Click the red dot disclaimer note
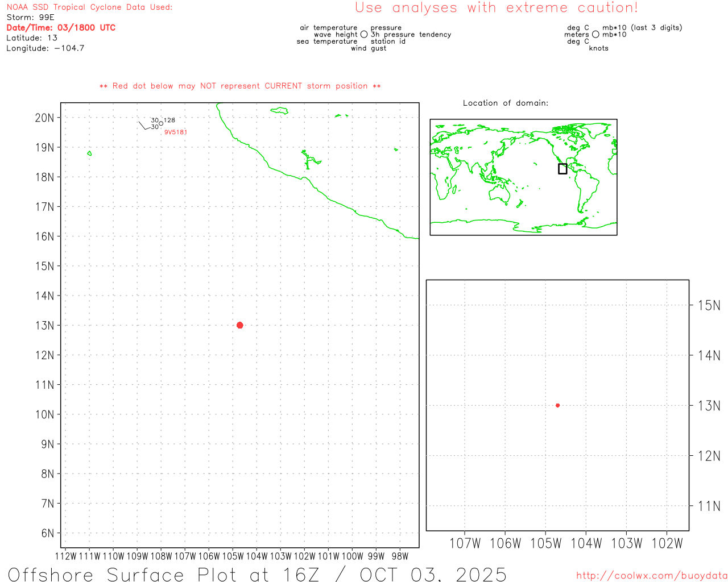This screenshot has width=728, height=582. [x=240, y=86]
